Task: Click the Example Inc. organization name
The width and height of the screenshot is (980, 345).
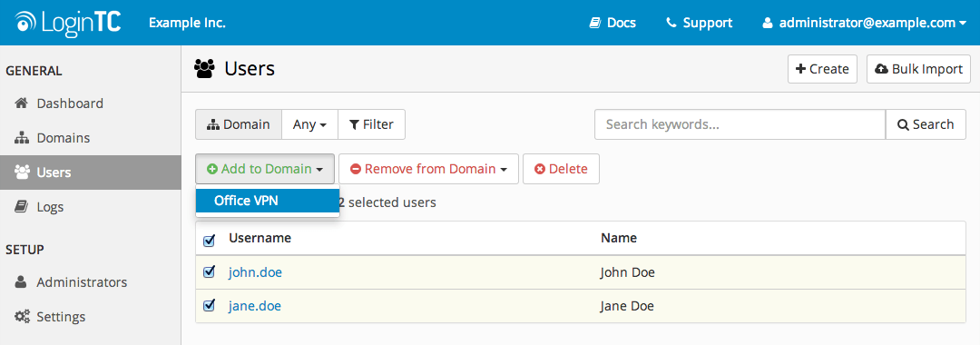Action: pos(187,23)
